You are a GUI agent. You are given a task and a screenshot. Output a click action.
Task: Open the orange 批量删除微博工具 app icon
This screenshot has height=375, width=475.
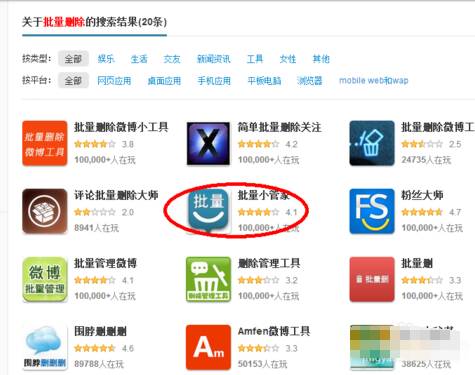(x=45, y=143)
